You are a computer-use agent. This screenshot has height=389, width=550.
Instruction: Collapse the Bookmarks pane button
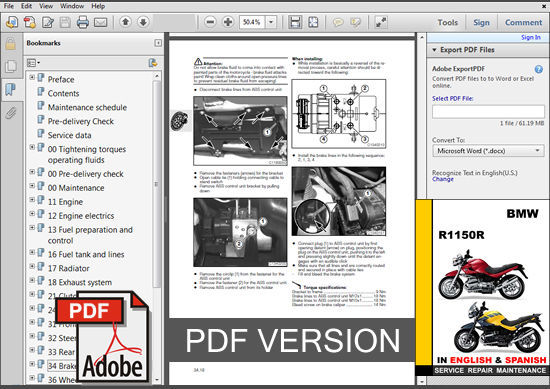158,43
